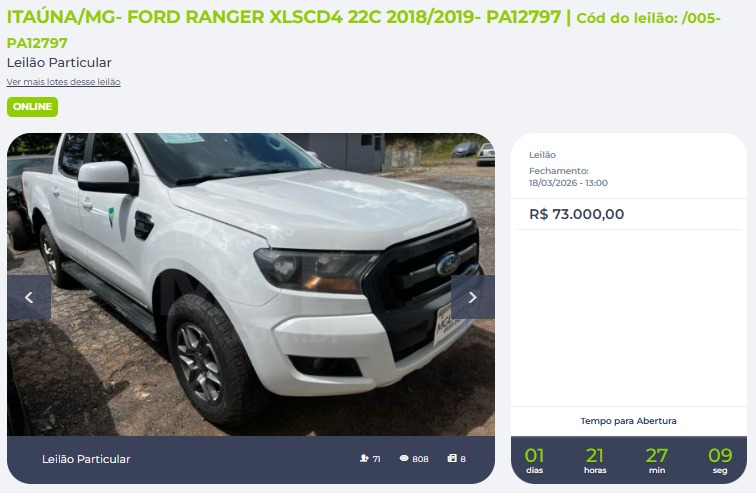Click 'Leilão Particular' subtitle under the title
Viewport: 756px width, 493px height.
coord(59,63)
